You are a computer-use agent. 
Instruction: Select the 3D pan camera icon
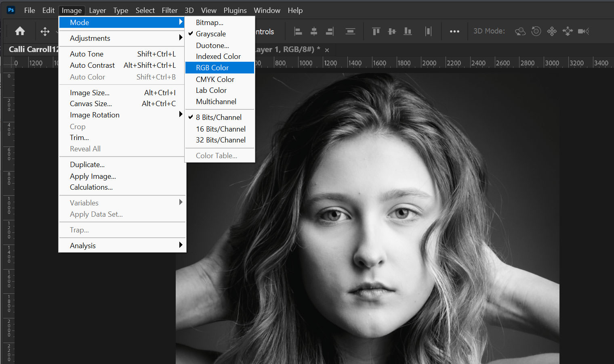click(552, 31)
